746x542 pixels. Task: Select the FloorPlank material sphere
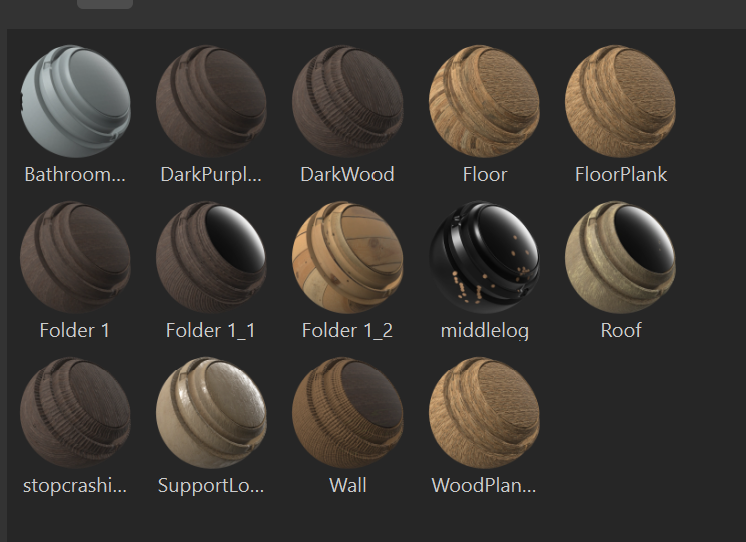[x=620, y=101]
